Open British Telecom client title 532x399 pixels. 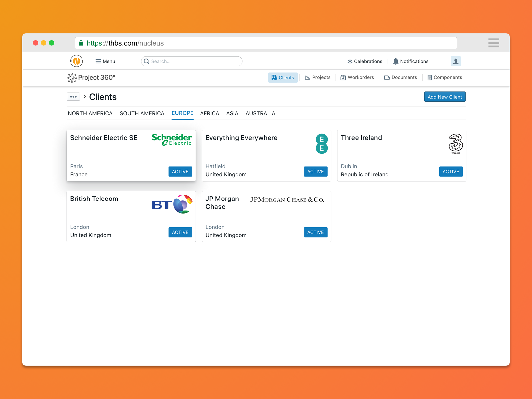[94, 199]
